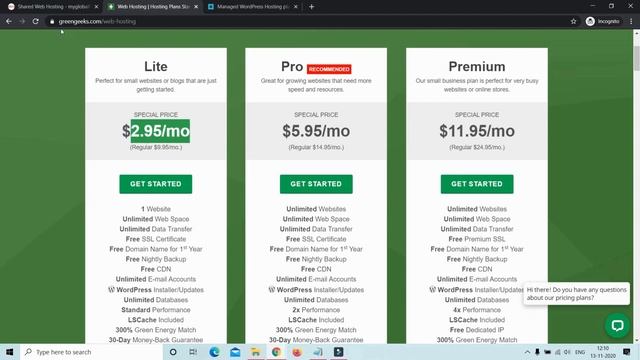
Task: Open the network status tray icon
Action: 558,352
